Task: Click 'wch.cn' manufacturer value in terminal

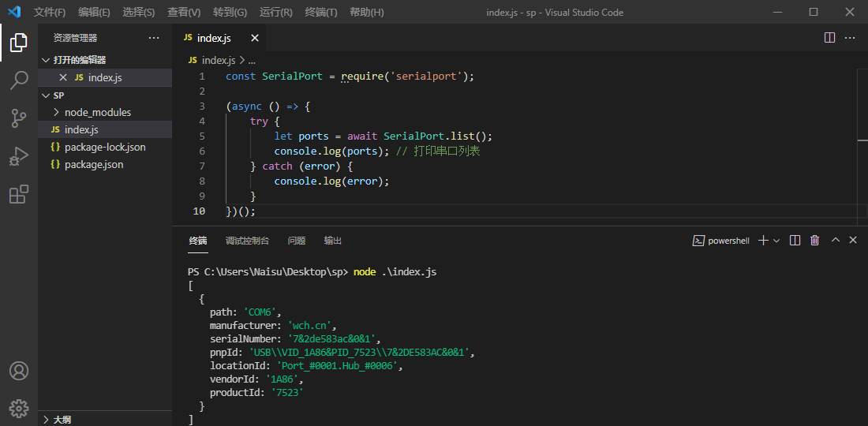Action: tap(311, 326)
